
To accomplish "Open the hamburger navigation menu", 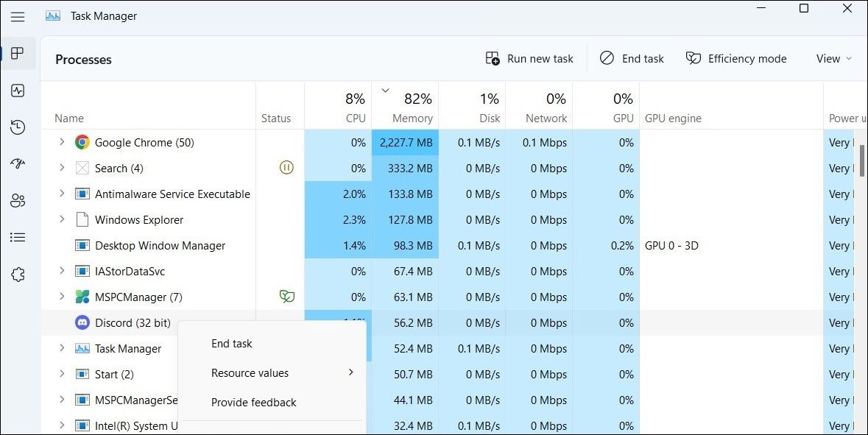I will 18,17.
